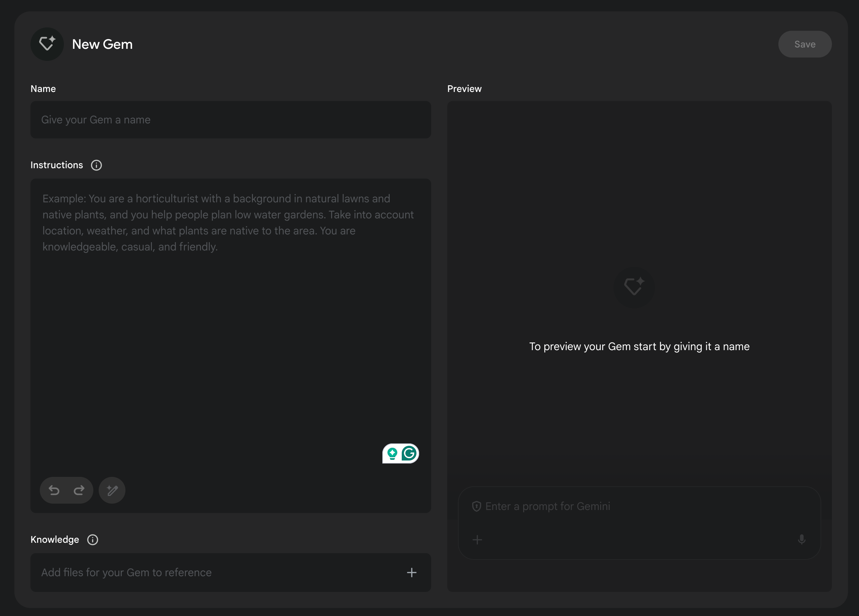Click the New Gem title text
Image resolution: width=859 pixels, height=616 pixels.
(x=102, y=44)
